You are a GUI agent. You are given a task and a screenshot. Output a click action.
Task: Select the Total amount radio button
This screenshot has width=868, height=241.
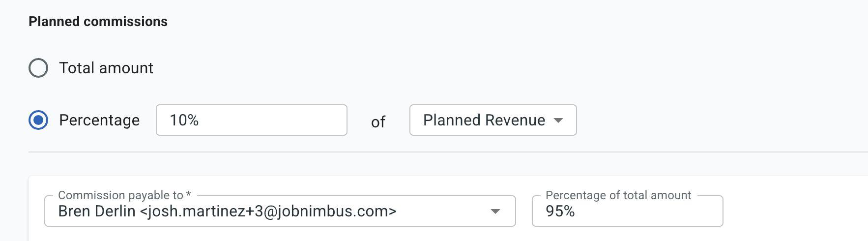[x=38, y=68]
